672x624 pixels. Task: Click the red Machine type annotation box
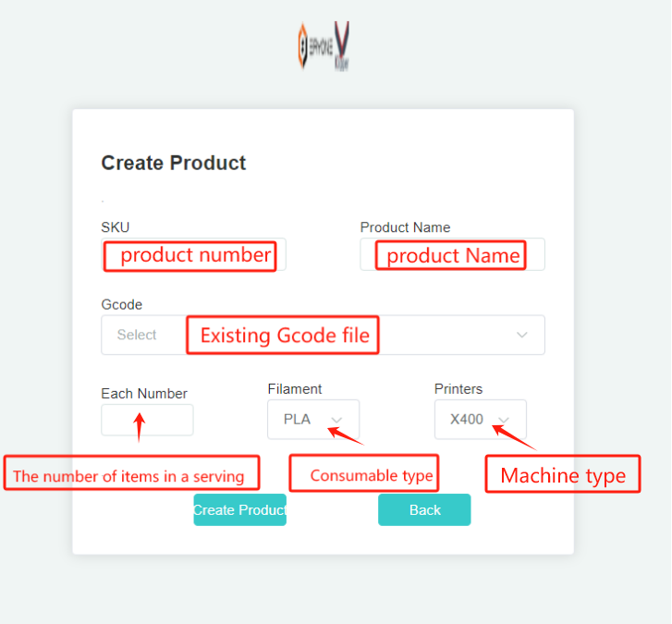[x=563, y=473]
